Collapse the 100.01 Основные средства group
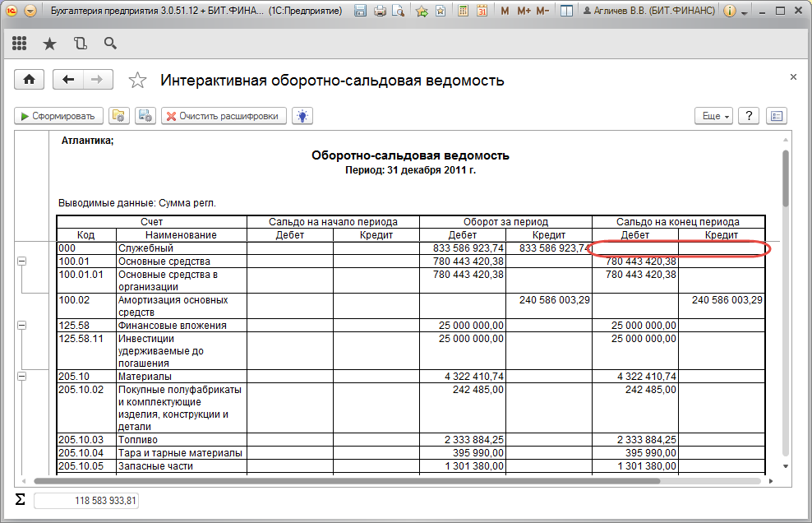 coord(21,261)
